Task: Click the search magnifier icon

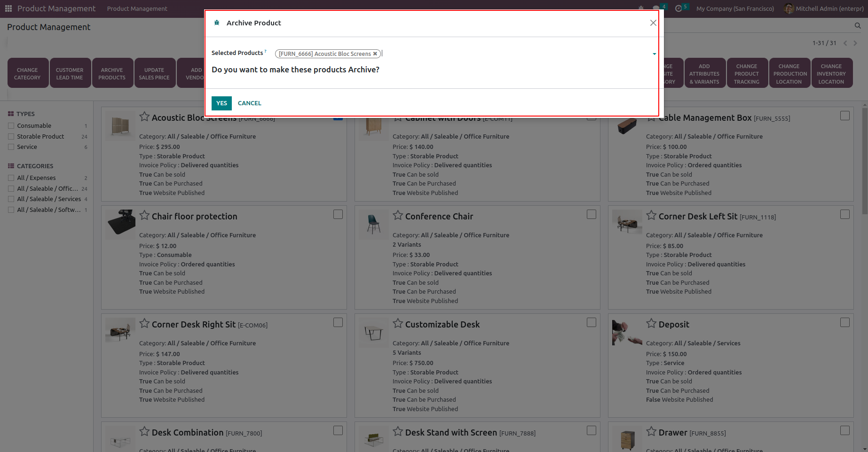Action: (858, 26)
